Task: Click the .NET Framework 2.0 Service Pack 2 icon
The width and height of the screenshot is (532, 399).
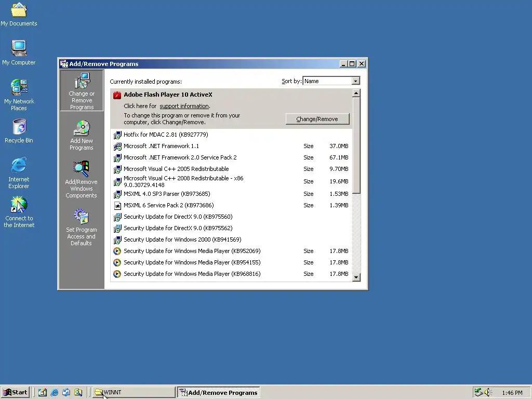Action: tap(117, 158)
